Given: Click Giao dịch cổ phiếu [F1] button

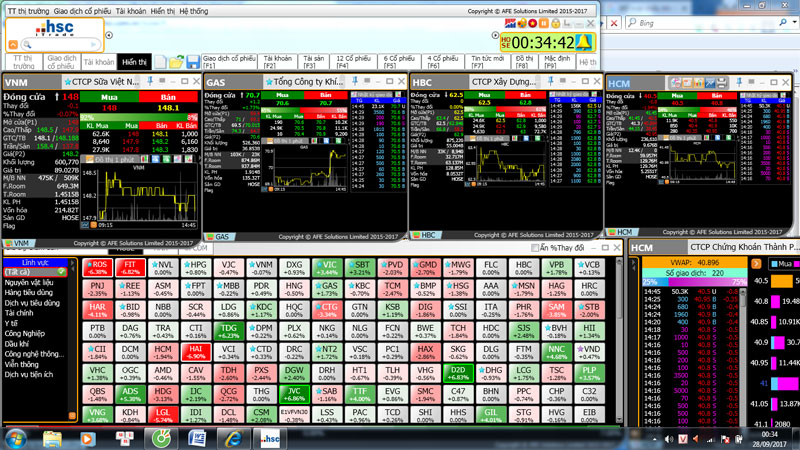Looking at the screenshot, I should coord(229,62).
